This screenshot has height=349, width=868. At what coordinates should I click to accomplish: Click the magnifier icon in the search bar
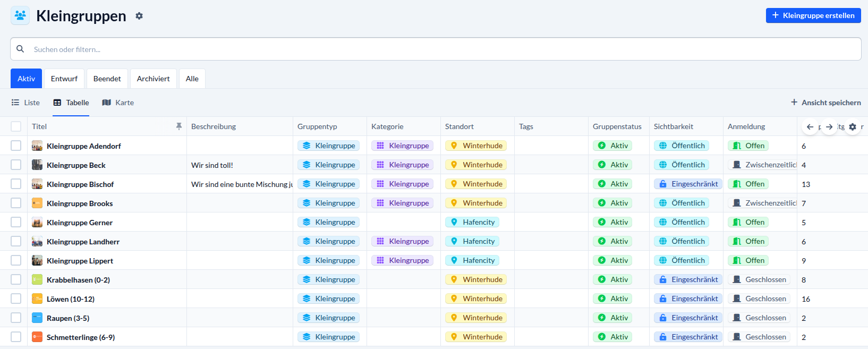[x=20, y=49]
